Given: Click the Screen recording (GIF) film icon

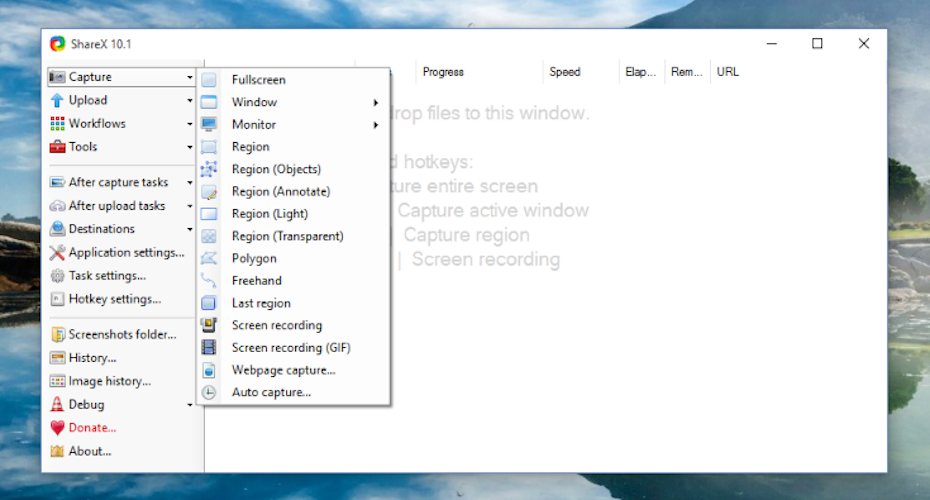Looking at the screenshot, I should point(209,348).
